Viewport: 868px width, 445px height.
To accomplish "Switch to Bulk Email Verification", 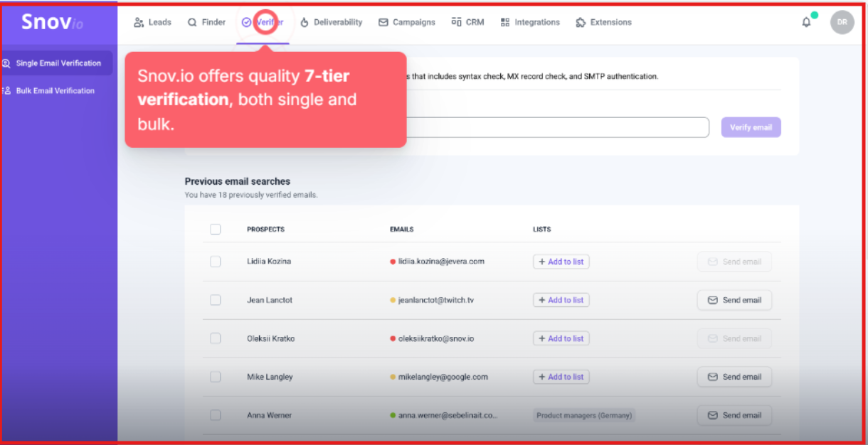I will click(x=53, y=90).
